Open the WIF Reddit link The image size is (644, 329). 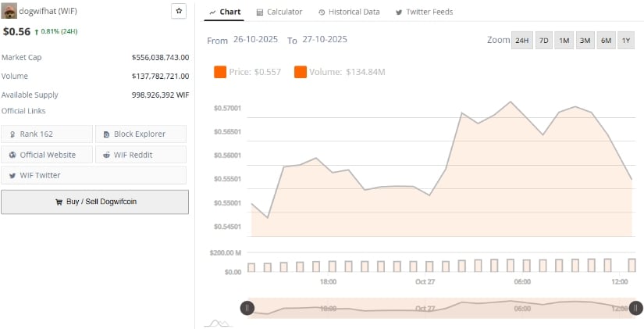[141, 155]
